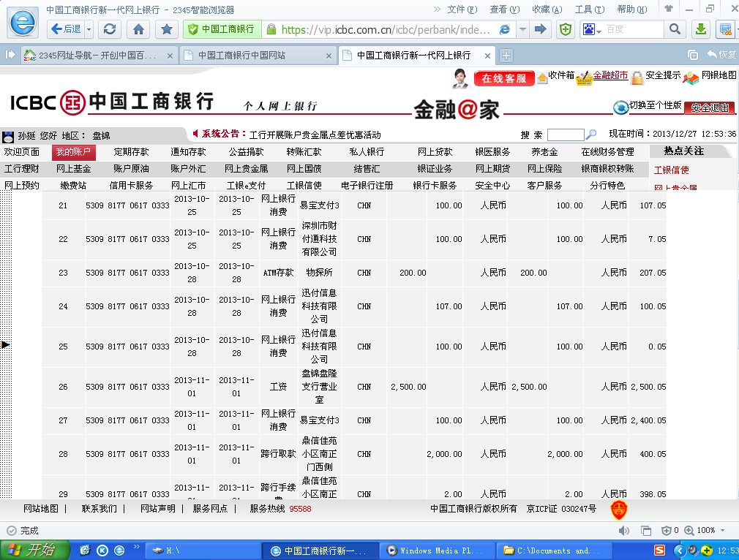Click the magnifier icon beside site search box
Viewport: 739px width, 560px height.
click(591, 135)
